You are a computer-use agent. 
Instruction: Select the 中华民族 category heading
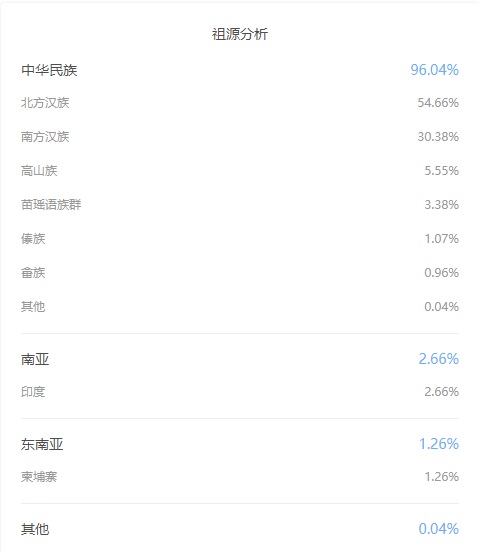pos(49,70)
